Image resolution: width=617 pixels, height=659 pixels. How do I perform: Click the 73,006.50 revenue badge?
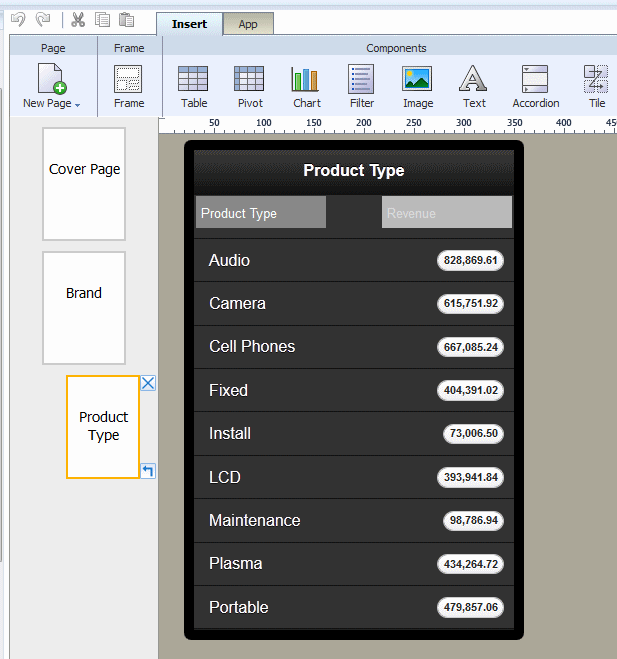click(473, 433)
